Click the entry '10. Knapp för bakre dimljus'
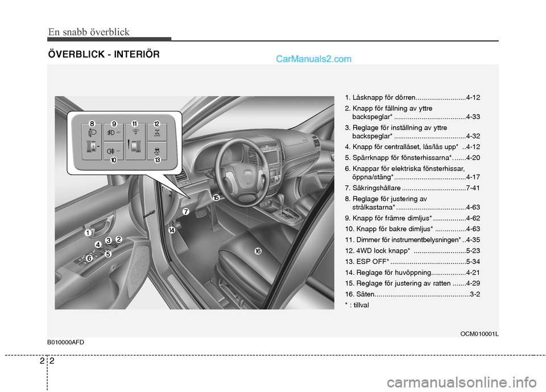The image size is (546, 392). [x=412, y=229]
